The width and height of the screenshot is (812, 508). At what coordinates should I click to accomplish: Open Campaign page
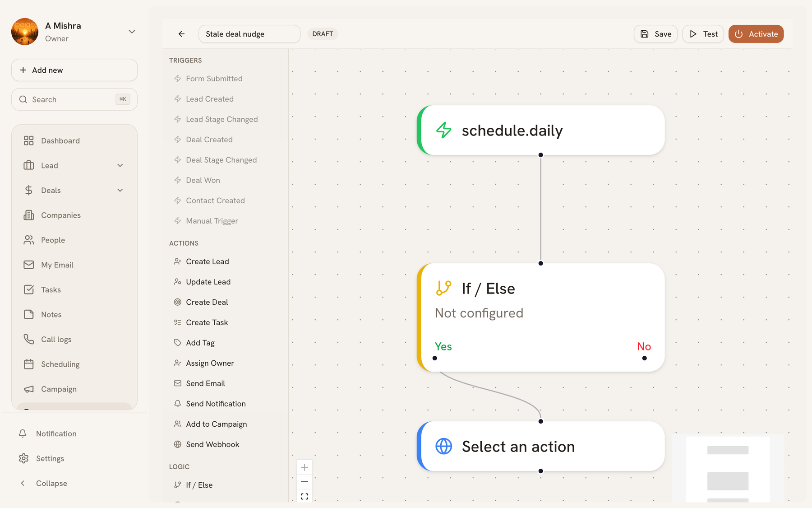pyautogui.click(x=74, y=389)
